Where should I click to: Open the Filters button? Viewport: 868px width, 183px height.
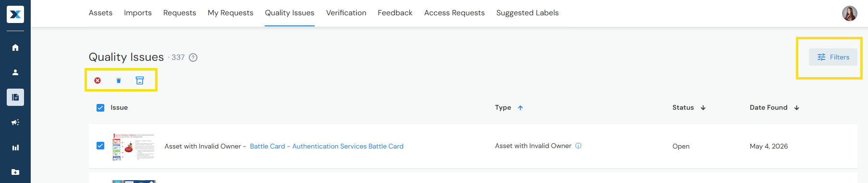click(x=833, y=57)
